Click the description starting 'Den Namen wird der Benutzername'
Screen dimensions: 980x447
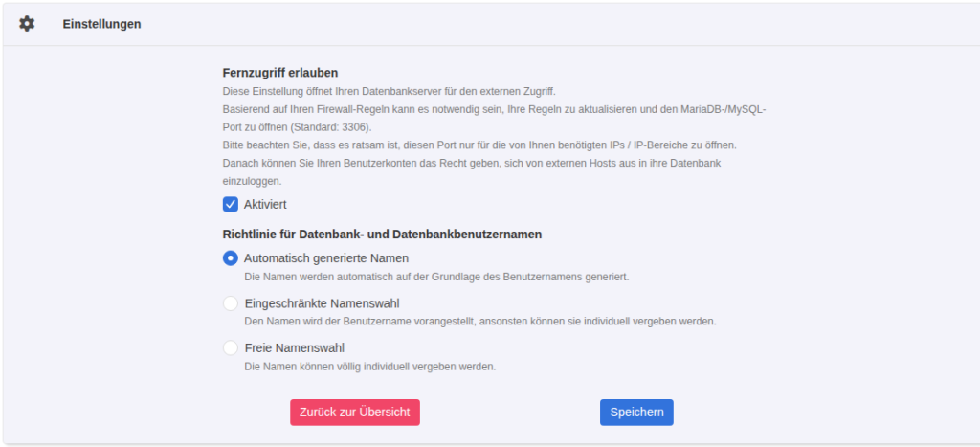pos(480,322)
